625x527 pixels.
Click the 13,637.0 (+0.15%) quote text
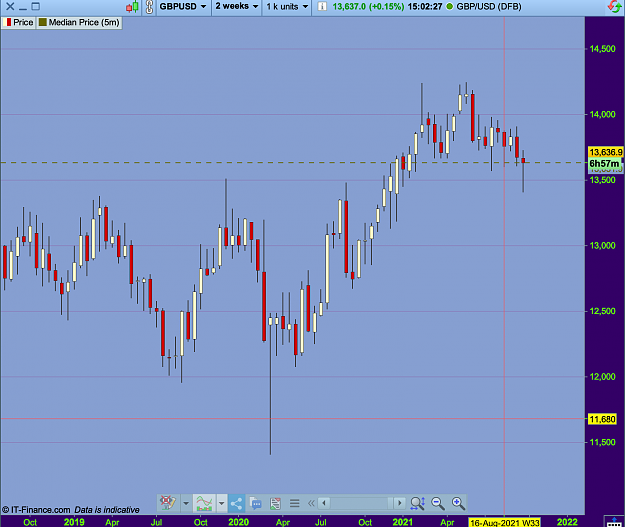click(368, 6)
